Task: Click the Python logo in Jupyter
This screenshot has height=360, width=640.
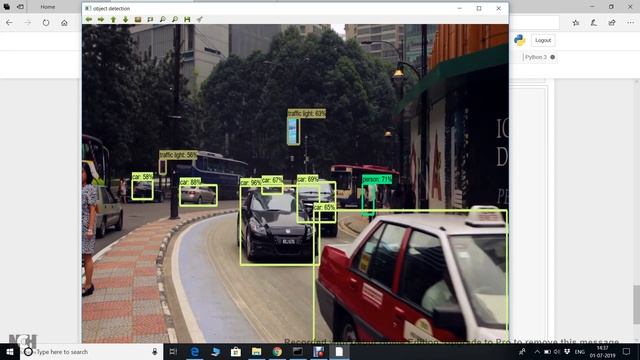Action: (520, 40)
